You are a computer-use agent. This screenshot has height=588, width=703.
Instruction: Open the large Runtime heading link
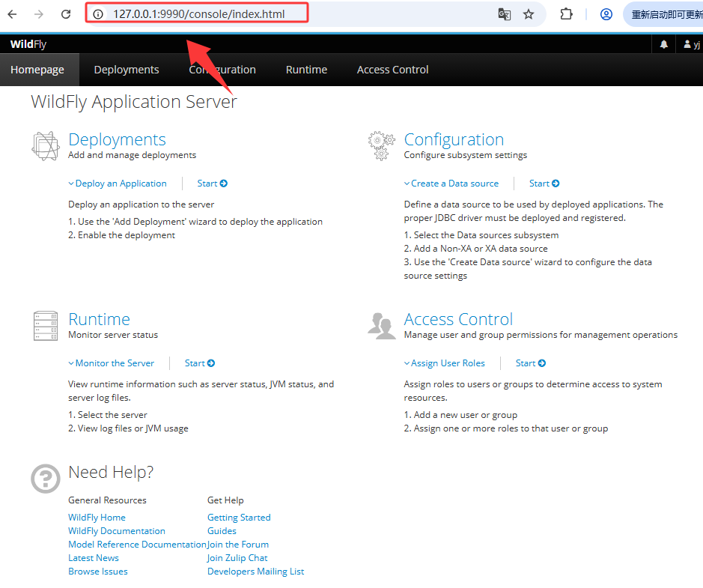pyautogui.click(x=99, y=319)
